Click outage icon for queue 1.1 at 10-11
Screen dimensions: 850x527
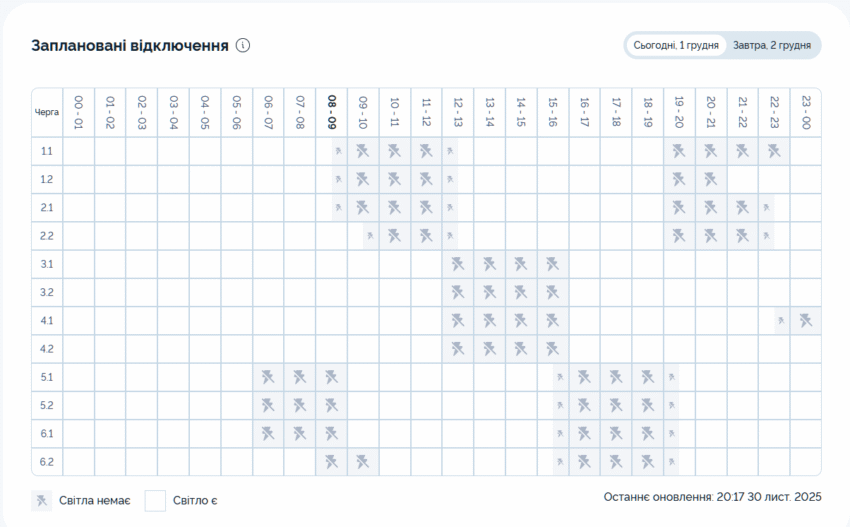click(394, 151)
